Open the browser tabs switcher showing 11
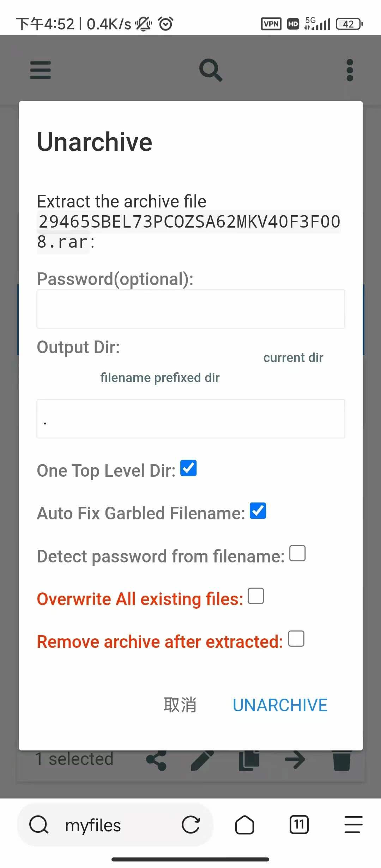 299,825
